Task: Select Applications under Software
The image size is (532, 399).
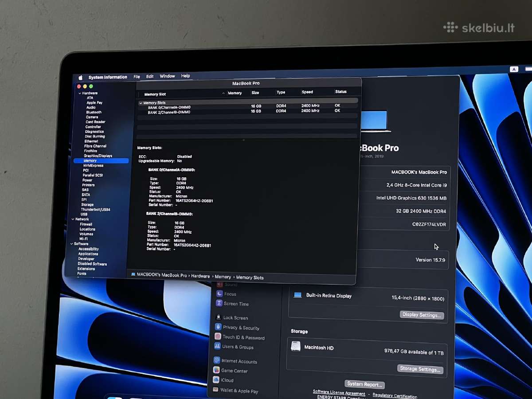Action: (88, 254)
